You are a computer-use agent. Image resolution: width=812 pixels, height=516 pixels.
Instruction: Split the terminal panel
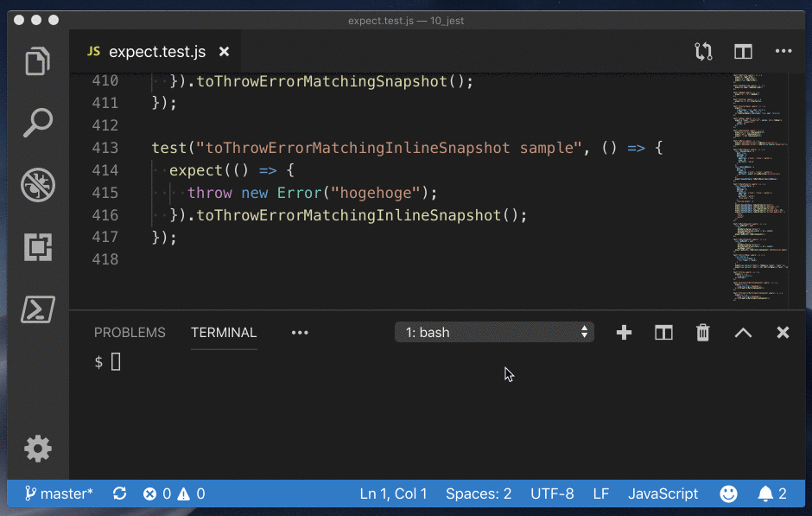click(x=663, y=333)
